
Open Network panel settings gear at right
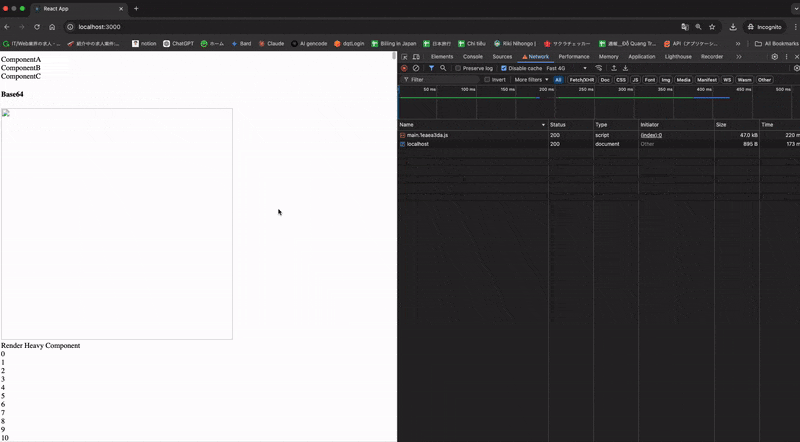click(796, 68)
